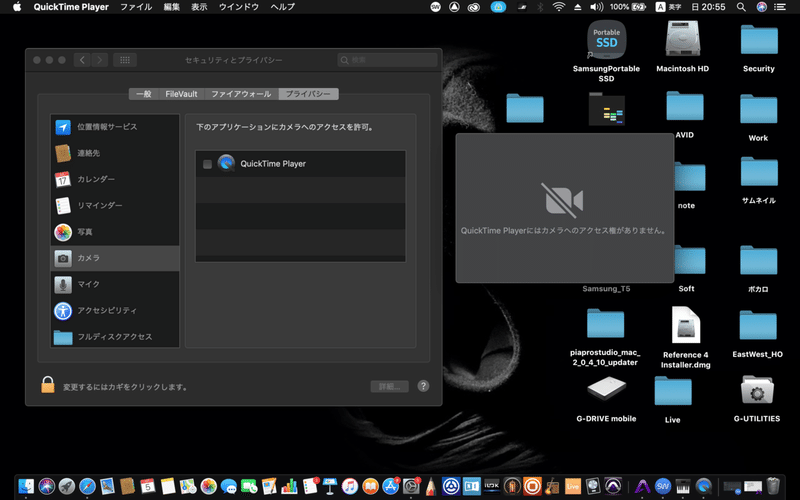Switch to the FileVault tab
800x500 pixels.
(x=181, y=94)
